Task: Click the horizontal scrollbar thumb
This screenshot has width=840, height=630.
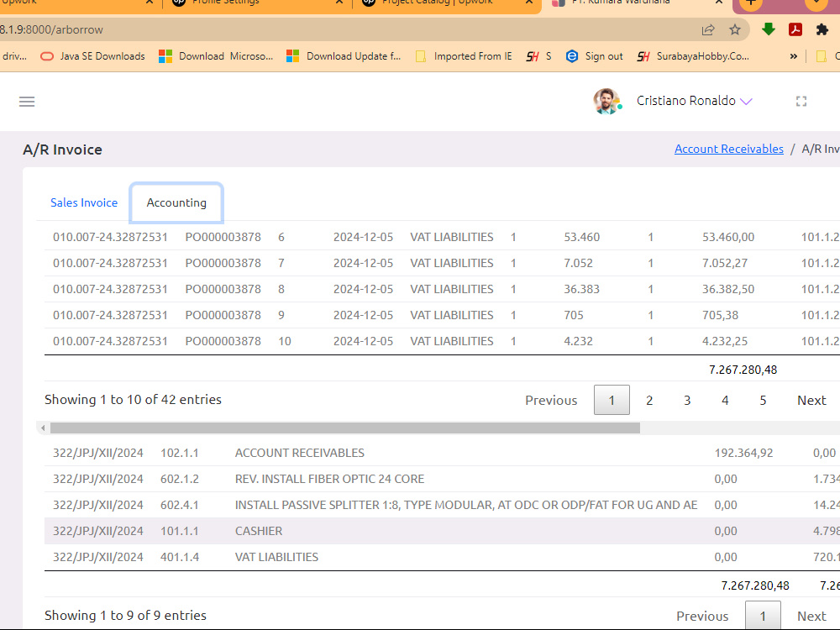Action: click(x=345, y=428)
